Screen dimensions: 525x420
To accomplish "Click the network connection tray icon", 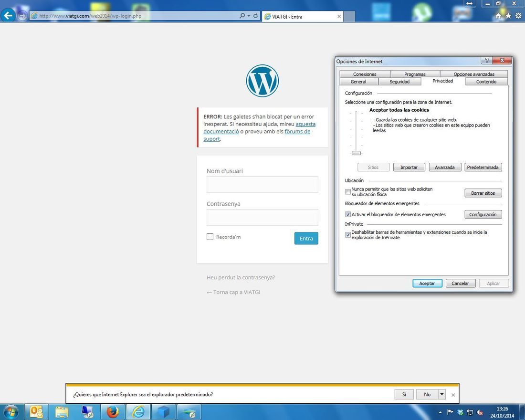I will click(x=470, y=412).
